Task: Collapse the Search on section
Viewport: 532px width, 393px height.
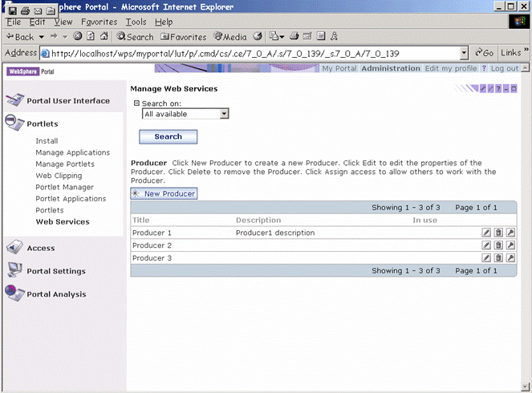Action: 136,103
